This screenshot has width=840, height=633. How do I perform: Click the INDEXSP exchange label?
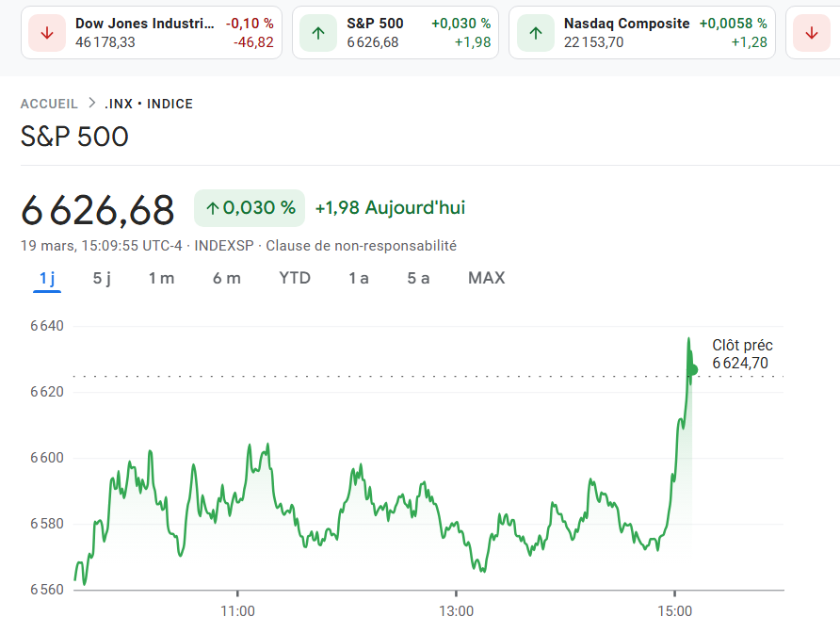click(x=224, y=246)
